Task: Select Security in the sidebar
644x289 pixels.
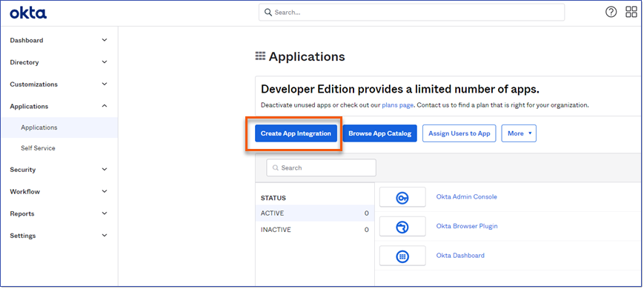Action: point(22,170)
